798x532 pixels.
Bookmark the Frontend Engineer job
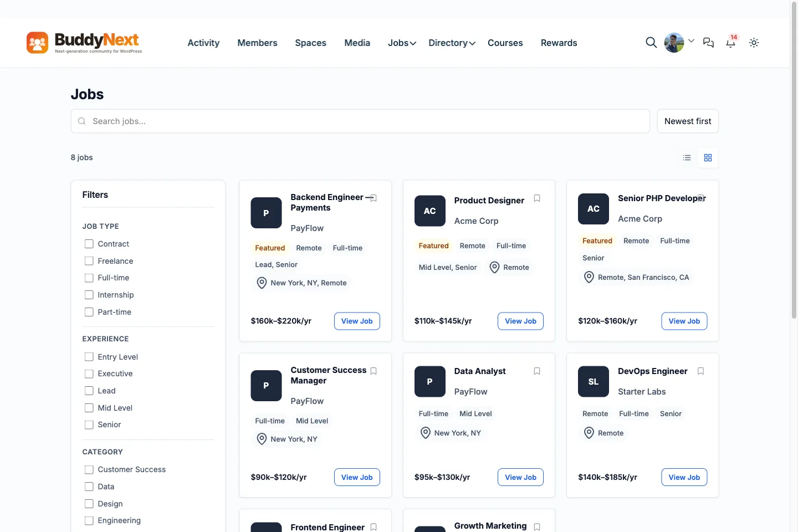pos(374,527)
